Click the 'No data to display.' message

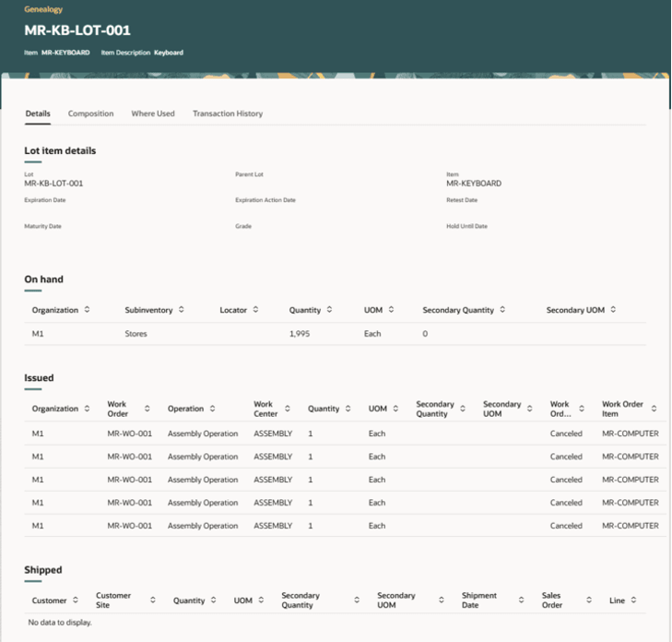tap(60, 623)
